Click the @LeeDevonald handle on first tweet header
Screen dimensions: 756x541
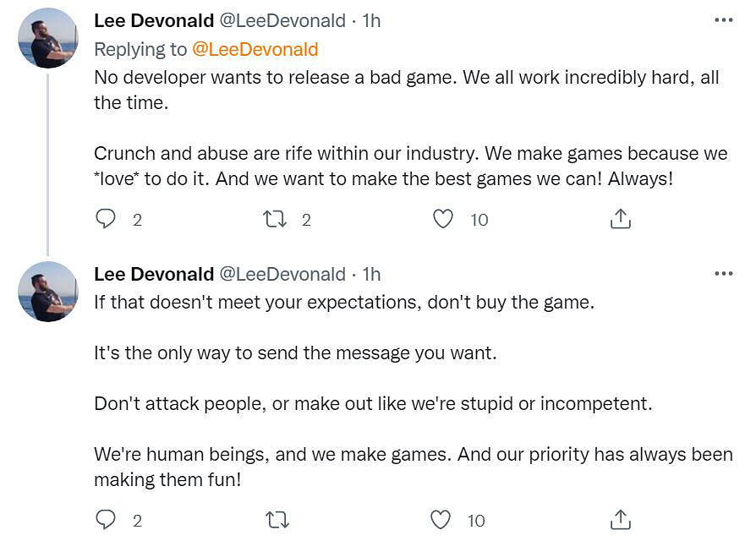tap(282, 20)
